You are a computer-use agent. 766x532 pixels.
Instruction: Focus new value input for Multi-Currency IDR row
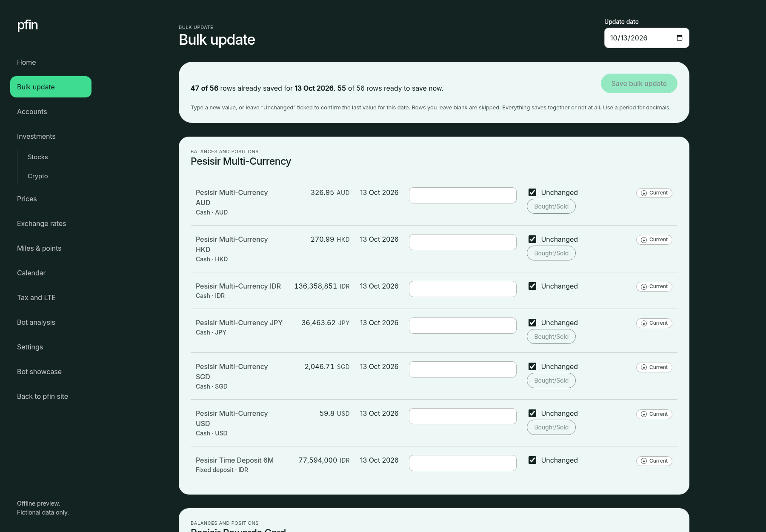click(463, 289)
